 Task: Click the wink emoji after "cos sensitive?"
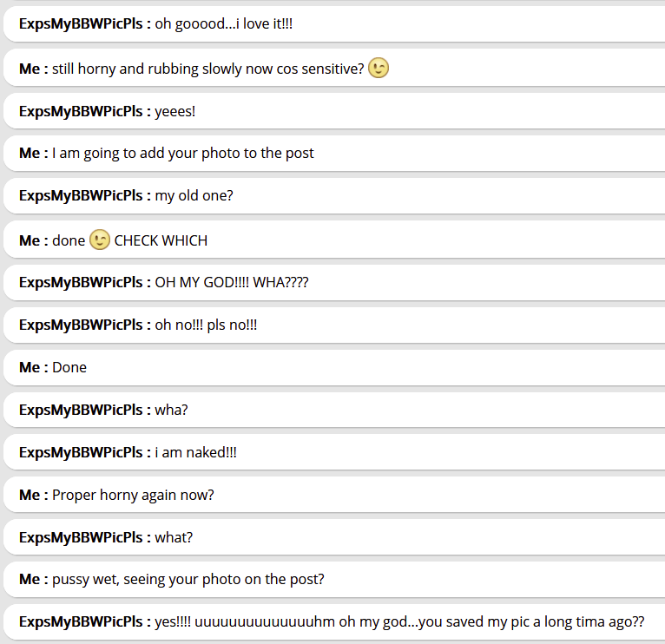tap(379, 69)
